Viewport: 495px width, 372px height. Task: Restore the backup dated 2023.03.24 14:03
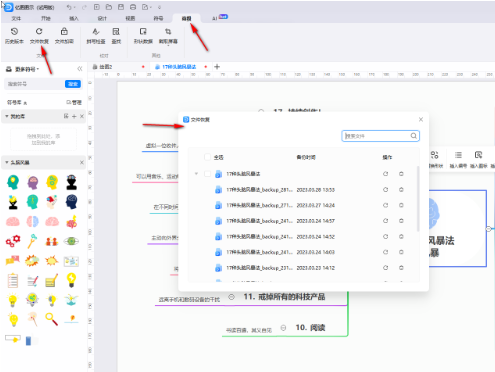point(385,252)
